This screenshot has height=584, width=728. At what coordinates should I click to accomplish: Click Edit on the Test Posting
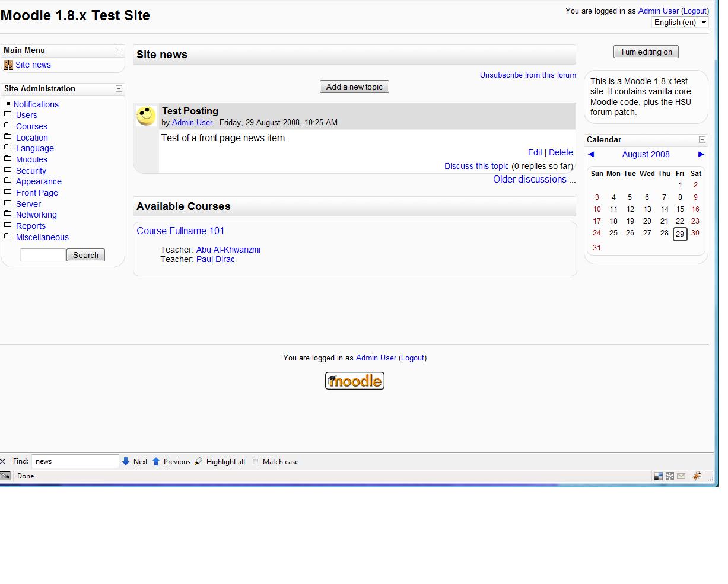535,152
